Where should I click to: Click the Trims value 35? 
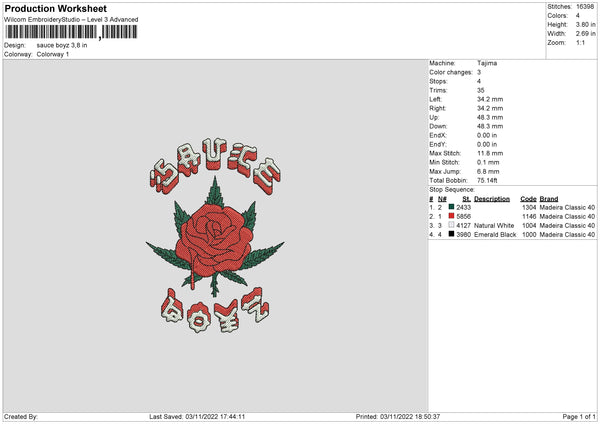(481, 90)
